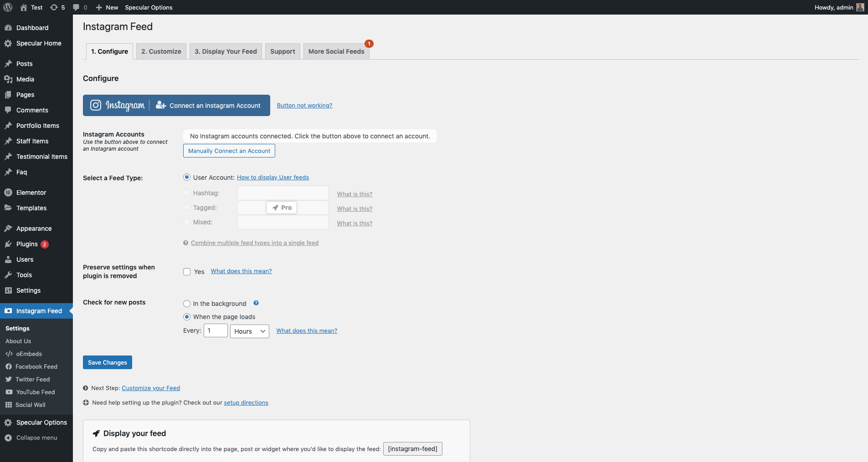868x462 pixels.
Task: Open Customize your Feed link
Action: 151,388
